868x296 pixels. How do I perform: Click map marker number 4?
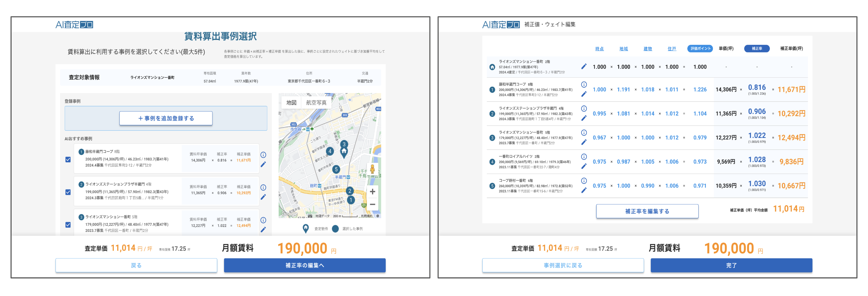pos(330,152)
